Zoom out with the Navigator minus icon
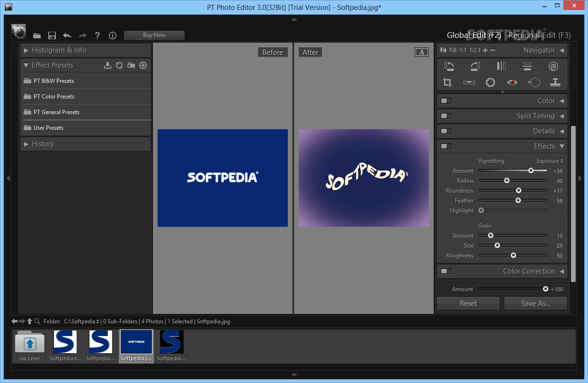The height and width of the screenshot is (383, 588). click(493, 50)
